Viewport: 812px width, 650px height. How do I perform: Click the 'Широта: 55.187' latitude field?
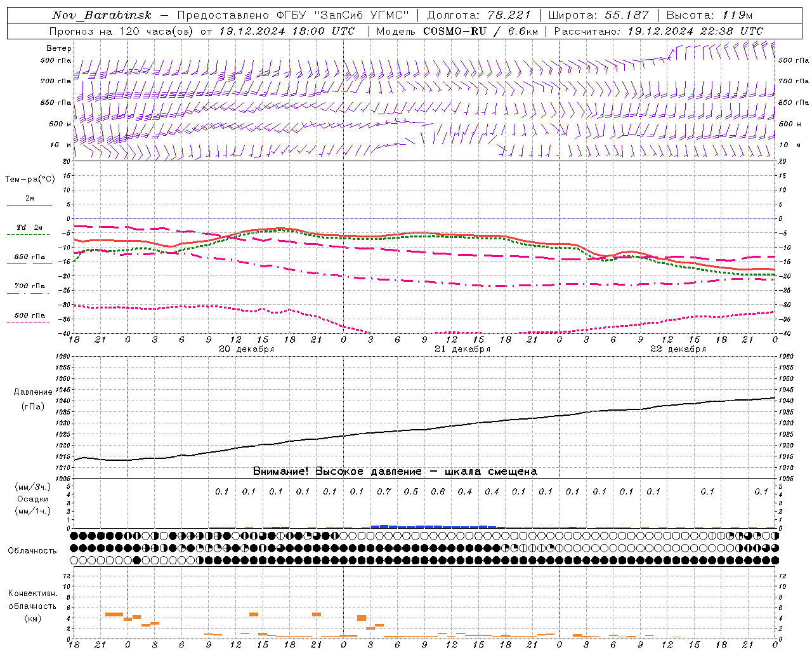pos(598,15)
